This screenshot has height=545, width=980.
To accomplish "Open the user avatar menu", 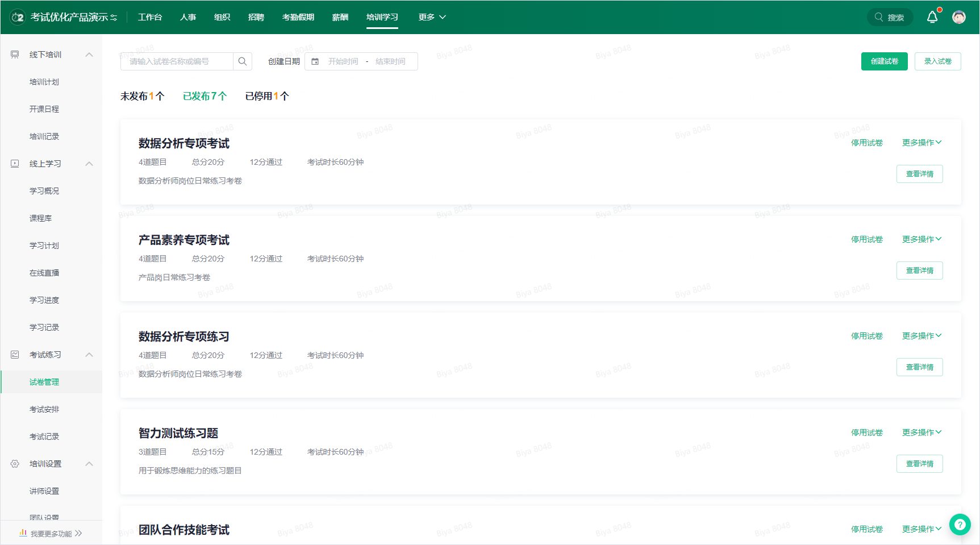I will pos(959,17).
